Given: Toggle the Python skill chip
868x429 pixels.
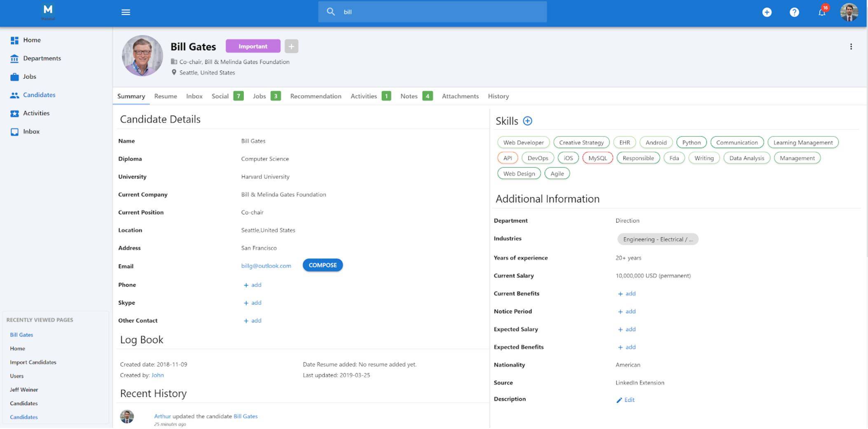Looking at the screenshot, I should click(691, 142).
